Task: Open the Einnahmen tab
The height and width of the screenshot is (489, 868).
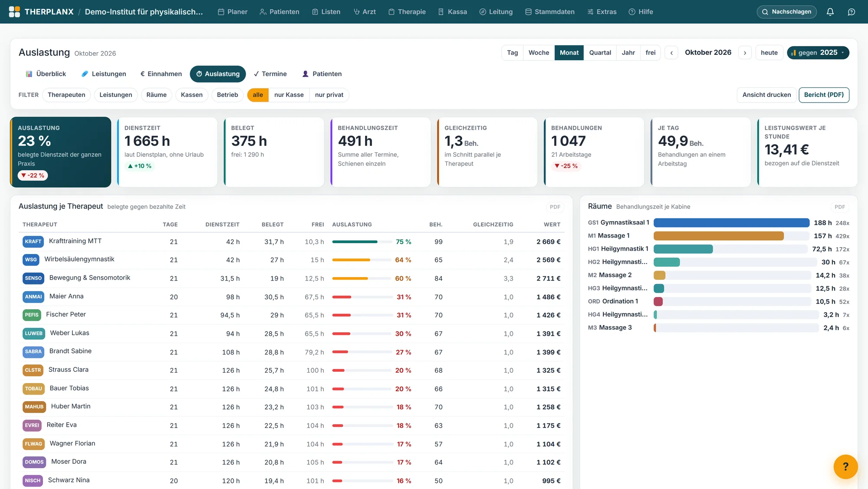Action: (161, 74)
